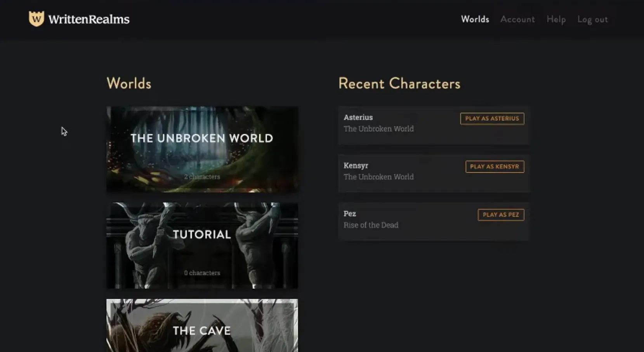Image resolution: width=644 pixels, height=352 pixels.
Task: Click the Recent Characters heading
Action: (x=399, y=83)
